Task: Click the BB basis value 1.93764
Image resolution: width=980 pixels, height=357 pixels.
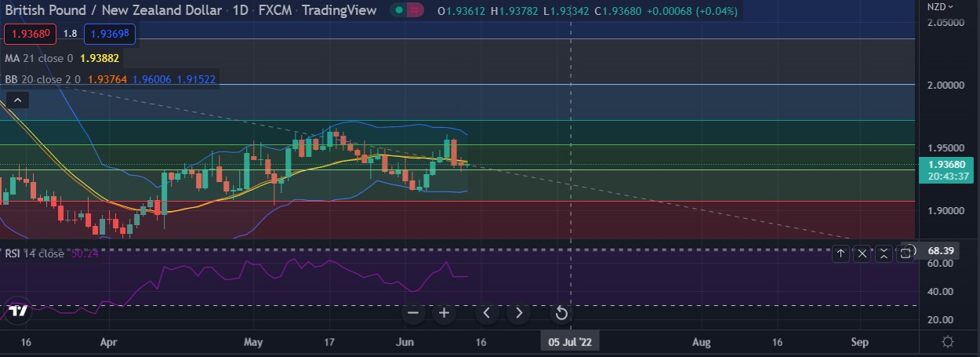Action: (x=109, y=79)
